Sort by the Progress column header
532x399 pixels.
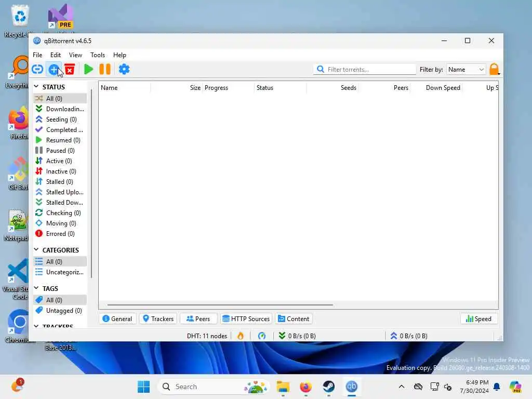pos(229,88)
